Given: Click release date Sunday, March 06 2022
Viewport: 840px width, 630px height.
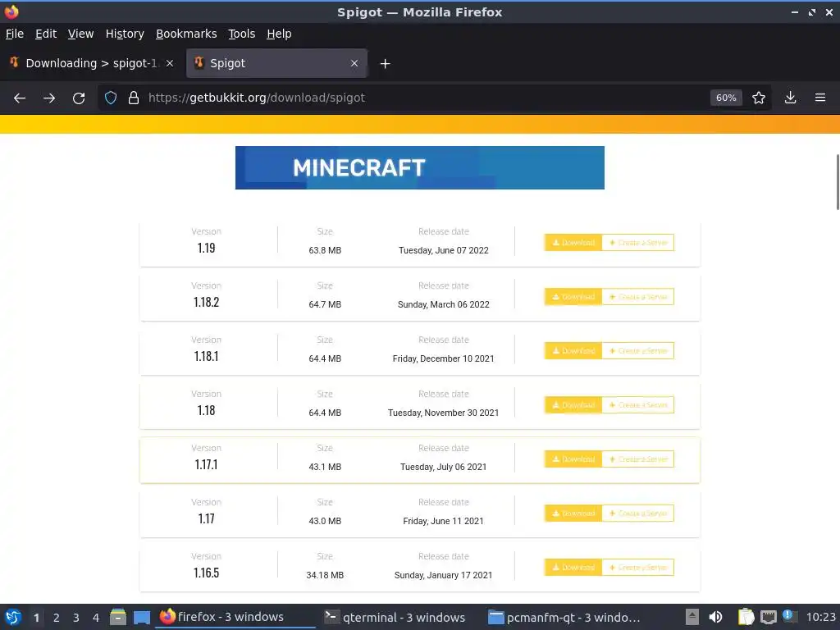Looking at the screenshot, I should [x=444, y=304].
